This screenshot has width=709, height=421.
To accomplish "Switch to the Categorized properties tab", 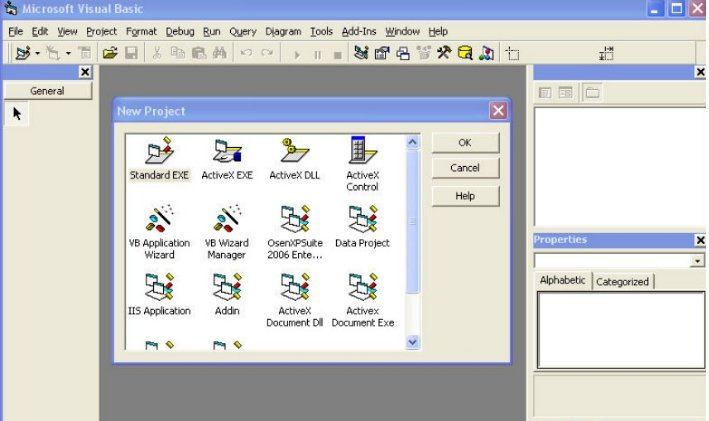I will pyautogui.click(x=622, y=282).
